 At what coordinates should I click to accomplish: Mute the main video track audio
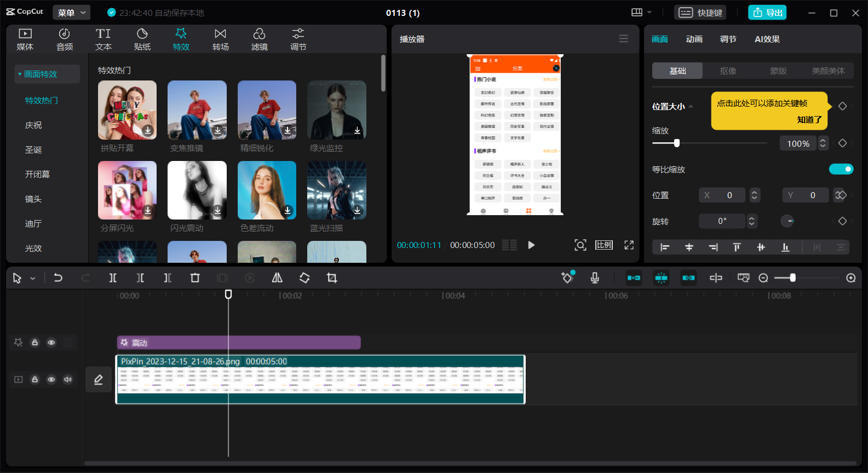pos(68,379)
